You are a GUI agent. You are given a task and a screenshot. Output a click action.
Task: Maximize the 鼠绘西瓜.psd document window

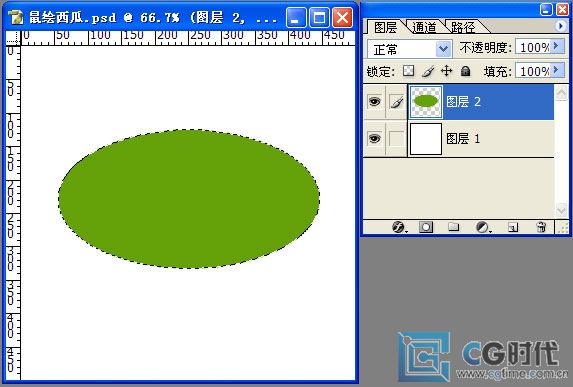coord(319,18)
